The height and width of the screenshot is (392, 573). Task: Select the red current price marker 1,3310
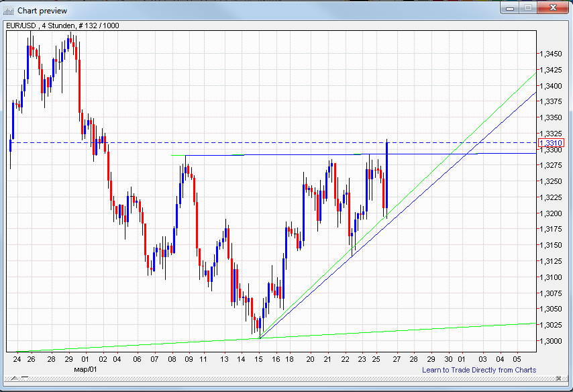(x=551, y=142)
